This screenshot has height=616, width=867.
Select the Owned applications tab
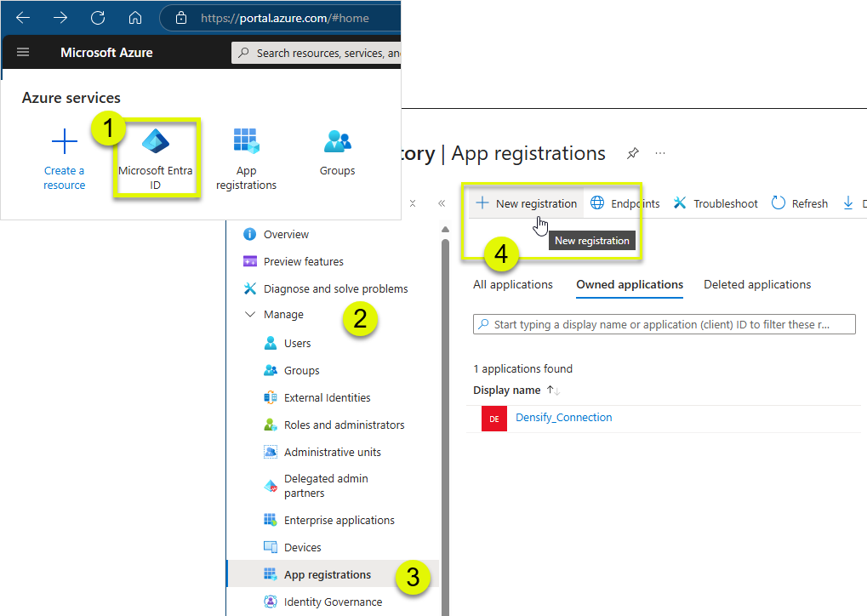630,284
